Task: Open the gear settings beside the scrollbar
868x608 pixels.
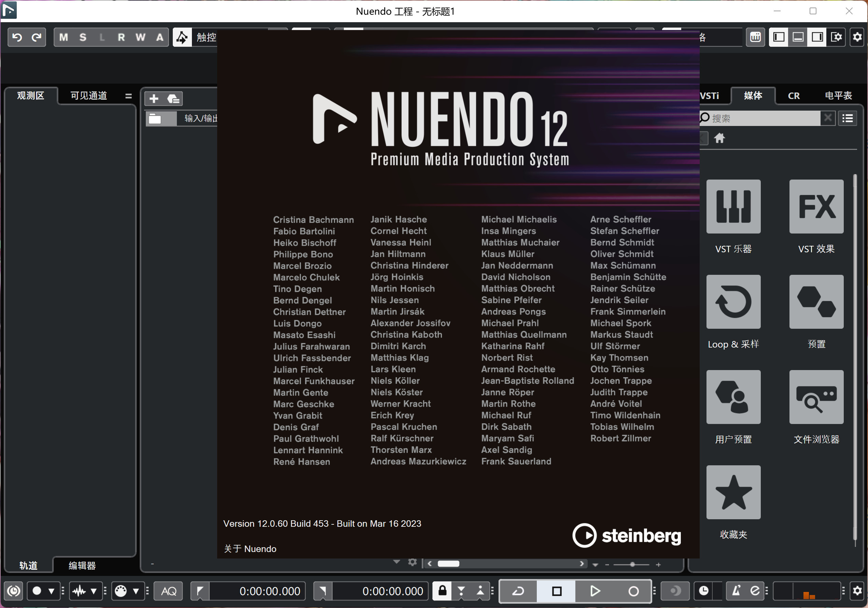Action: (412, 562)
